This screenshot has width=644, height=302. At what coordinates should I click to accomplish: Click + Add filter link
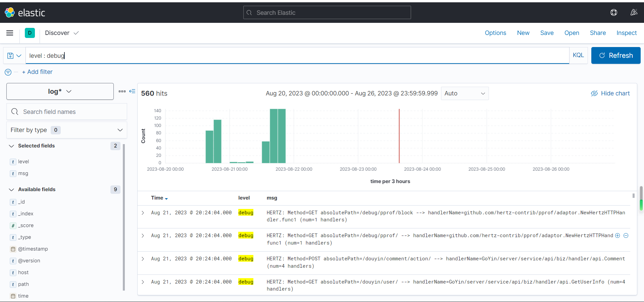[37, 72]
